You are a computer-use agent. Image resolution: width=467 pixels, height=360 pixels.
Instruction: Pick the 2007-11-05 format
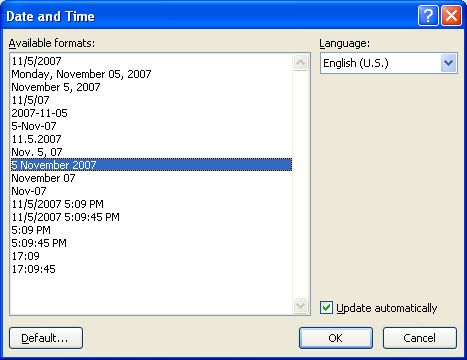151,113
